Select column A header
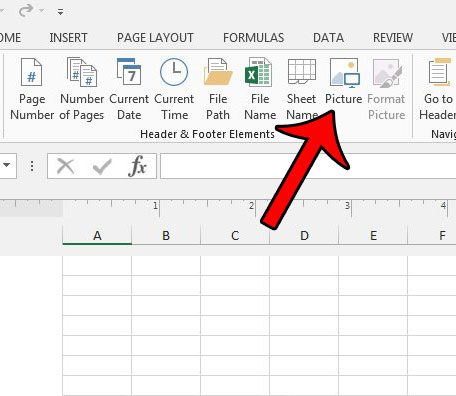456x396 pixels. (x=97, y=235)
